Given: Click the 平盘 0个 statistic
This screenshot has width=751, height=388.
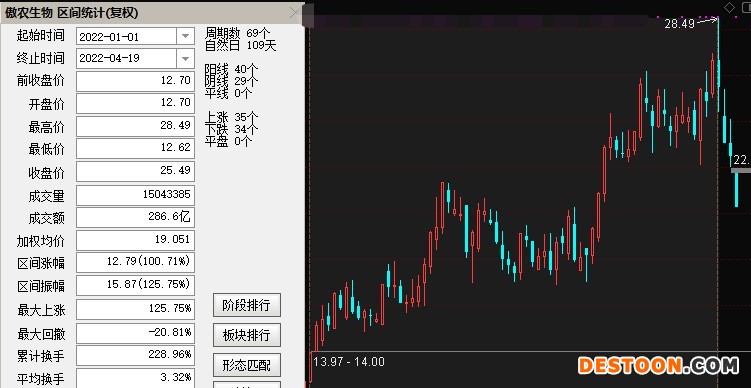Looking at the screenshot, I should (228, 141).
